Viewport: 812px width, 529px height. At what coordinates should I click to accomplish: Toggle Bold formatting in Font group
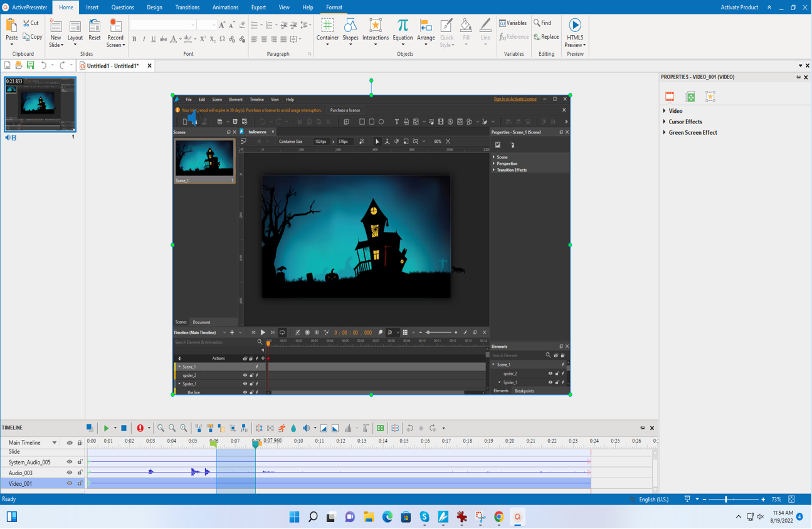click(134, 39)
